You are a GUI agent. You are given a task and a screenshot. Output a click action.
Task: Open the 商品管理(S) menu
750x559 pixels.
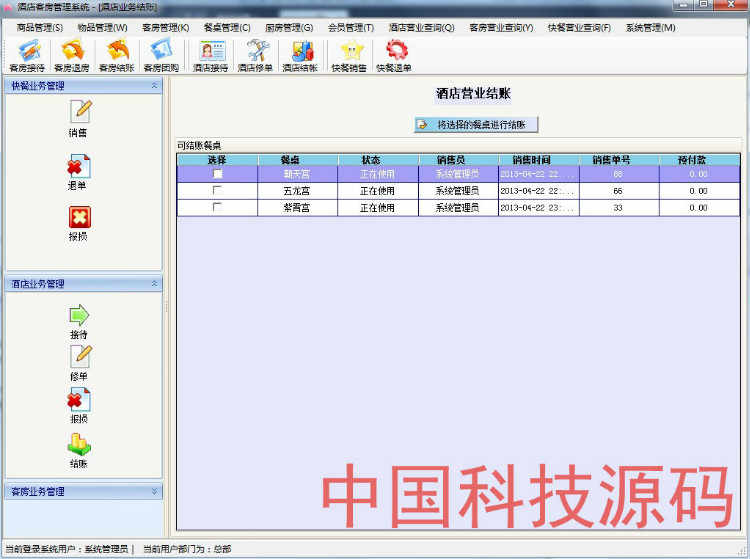pyautogui.click(x=40, y=28)
